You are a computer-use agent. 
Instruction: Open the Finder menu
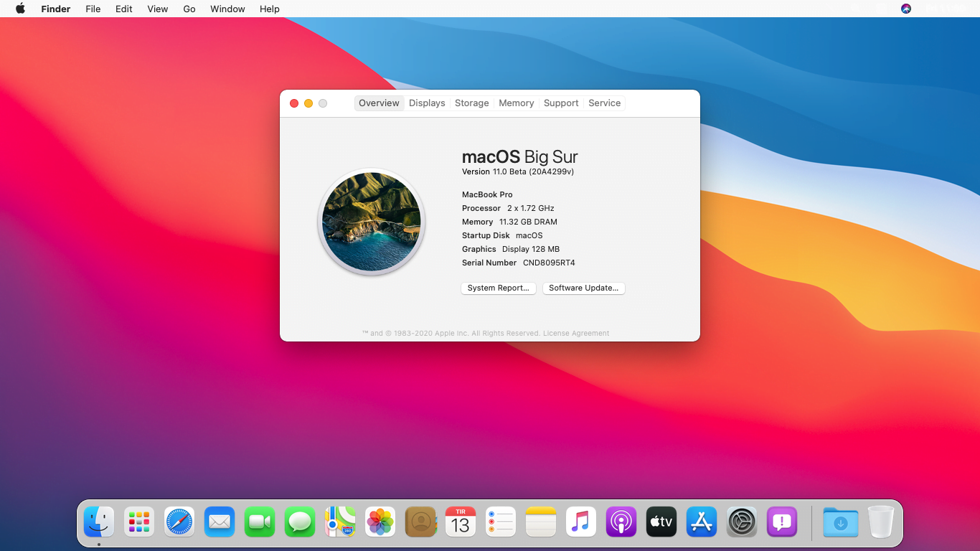click(x=55, y=9)
